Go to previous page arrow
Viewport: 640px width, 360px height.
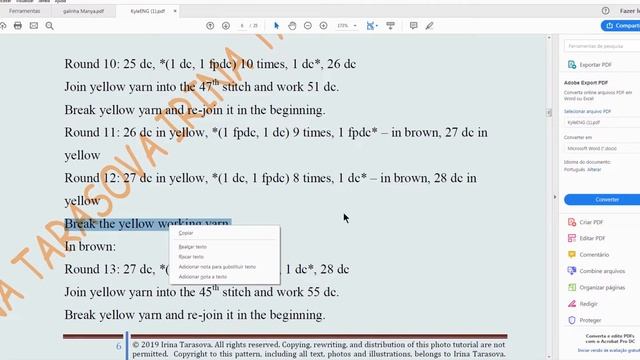click(210, 26)
